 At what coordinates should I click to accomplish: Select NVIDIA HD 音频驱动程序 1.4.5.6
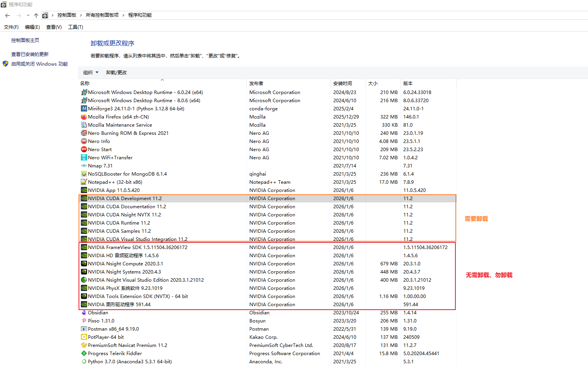tap(267, 256)
